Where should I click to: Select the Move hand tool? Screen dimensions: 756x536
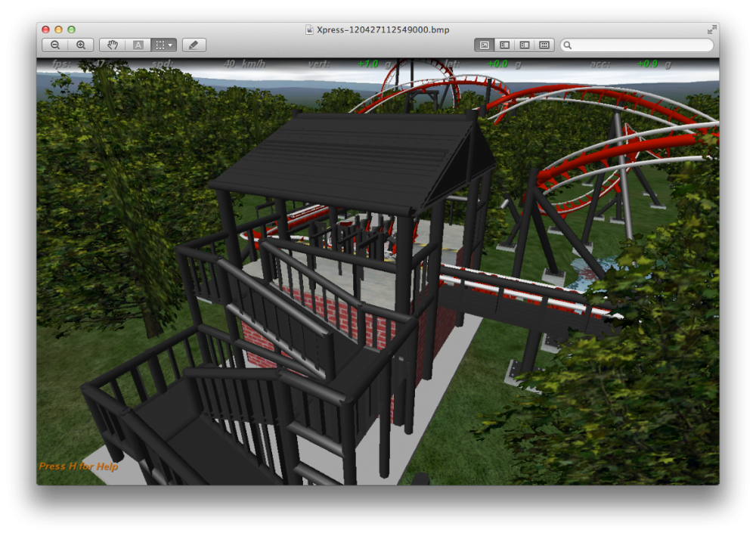click(112, 45)
